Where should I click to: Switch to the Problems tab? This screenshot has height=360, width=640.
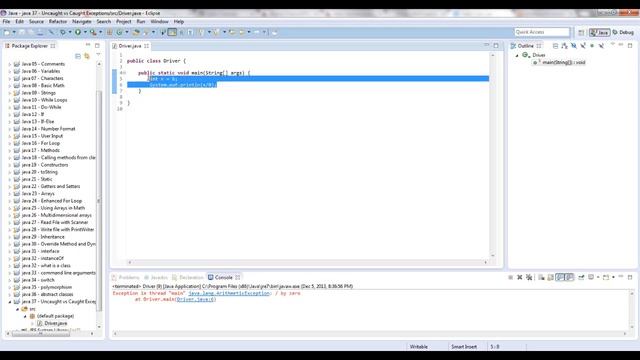pos(126,278)
